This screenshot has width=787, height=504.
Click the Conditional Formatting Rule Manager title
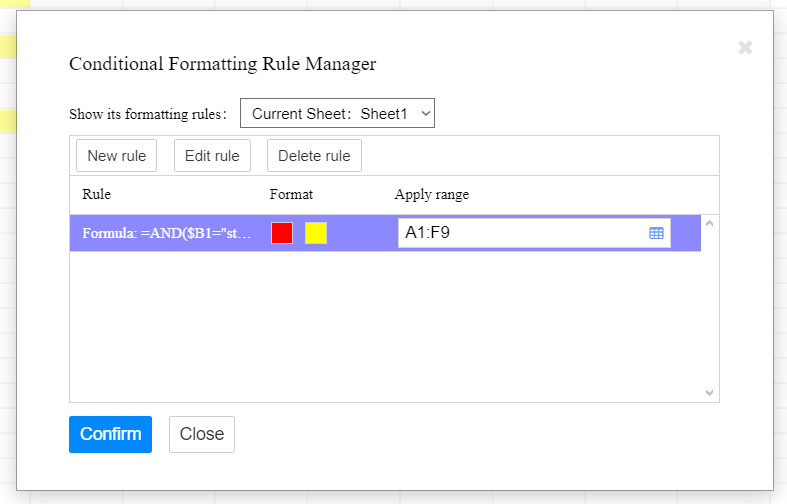[222, 64]
